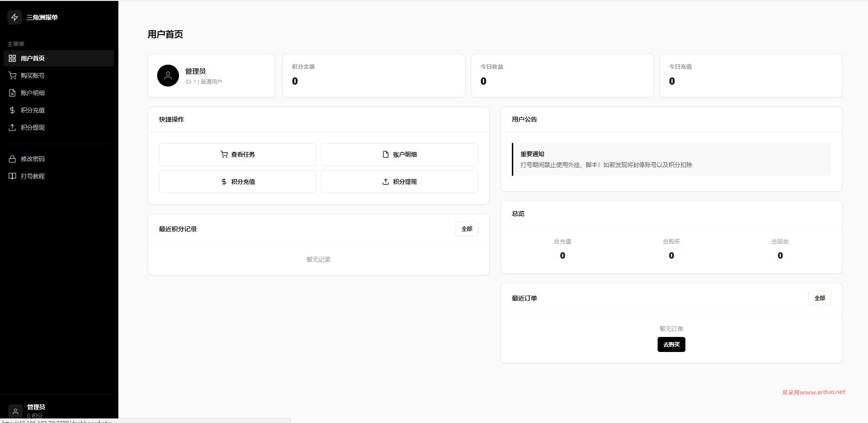Click the cart icon in 查看任务 button

click(x=224, y=154)
